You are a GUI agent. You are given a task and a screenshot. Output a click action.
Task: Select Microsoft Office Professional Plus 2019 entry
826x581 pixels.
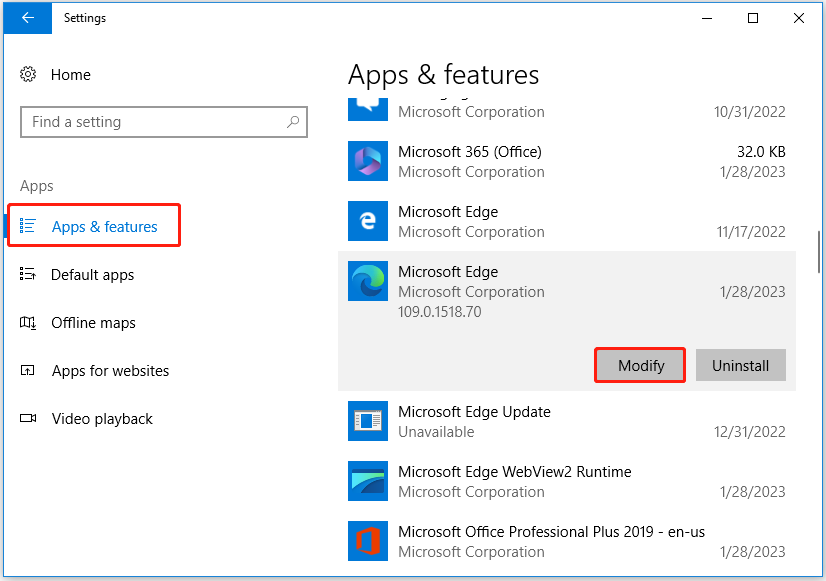[x=567, y=541]
